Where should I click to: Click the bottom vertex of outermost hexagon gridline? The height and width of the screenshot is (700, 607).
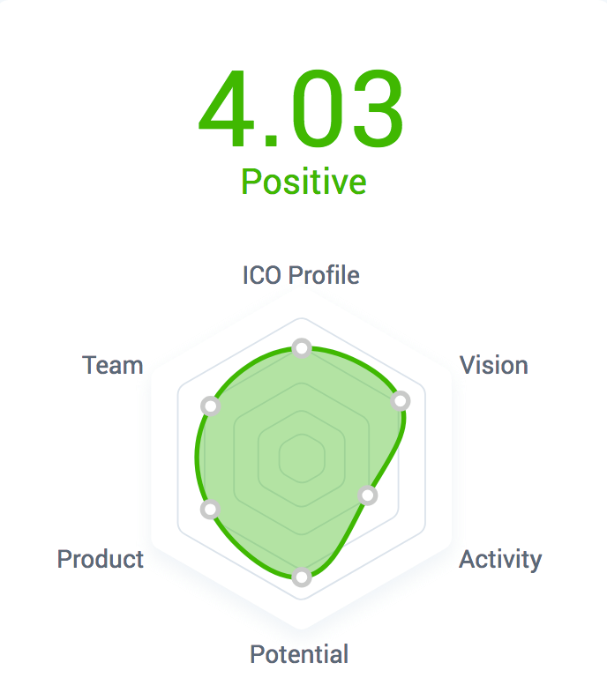coord(302,600)
